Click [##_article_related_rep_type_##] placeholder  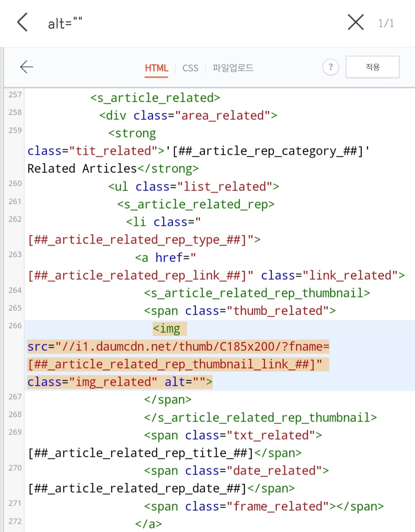tap(137, 240)
